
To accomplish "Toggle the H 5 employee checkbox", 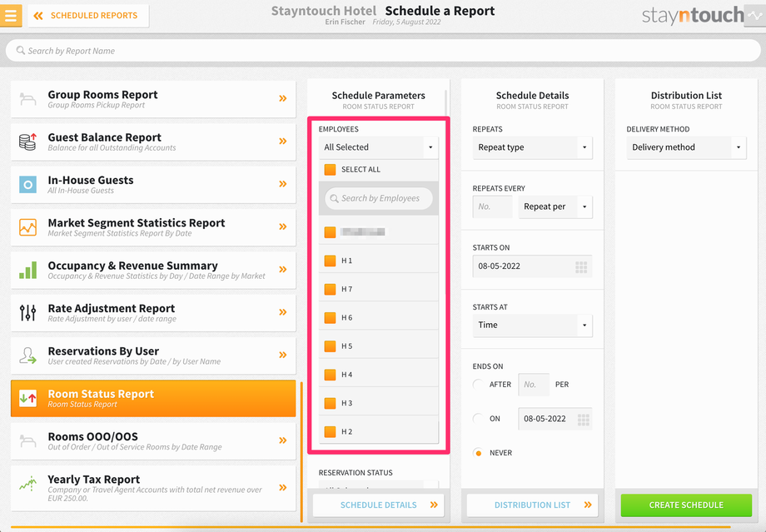I will point(331,346).
